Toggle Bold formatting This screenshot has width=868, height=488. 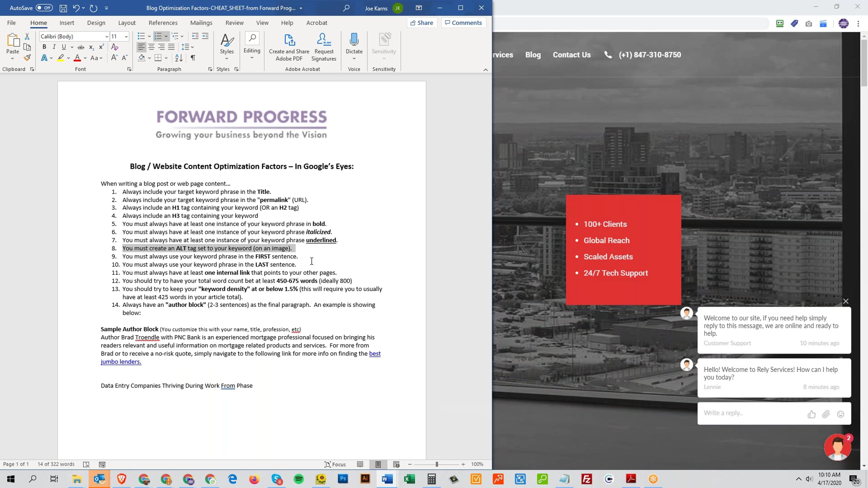[44, 47]
